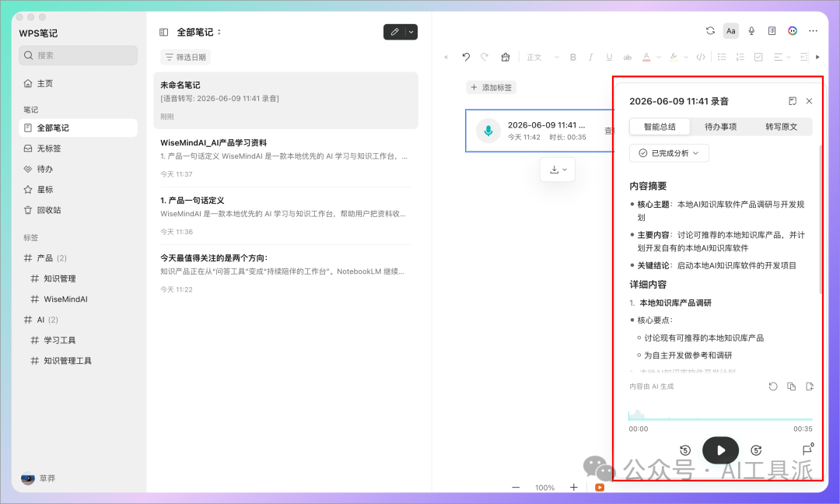The image size is (840, 504).
Task: Open the 回收站 recycle bin
Action: [79, 210]
